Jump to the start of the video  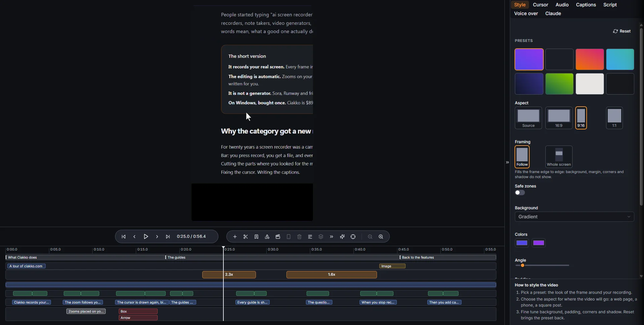[x=124, y=237]
